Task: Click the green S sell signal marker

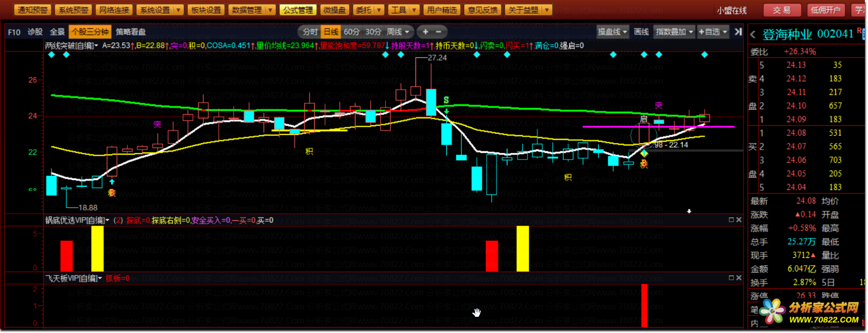Action: click(x=446, y=100)
